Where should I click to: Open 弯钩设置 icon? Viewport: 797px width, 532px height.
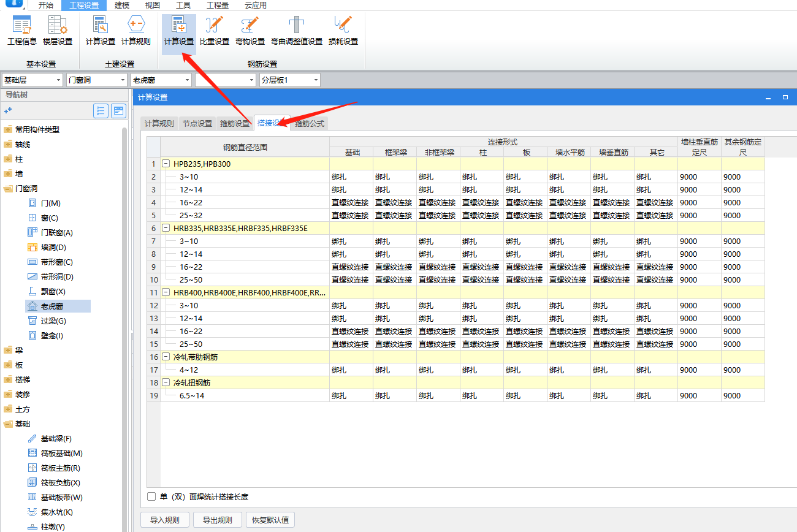pos(250,31)
